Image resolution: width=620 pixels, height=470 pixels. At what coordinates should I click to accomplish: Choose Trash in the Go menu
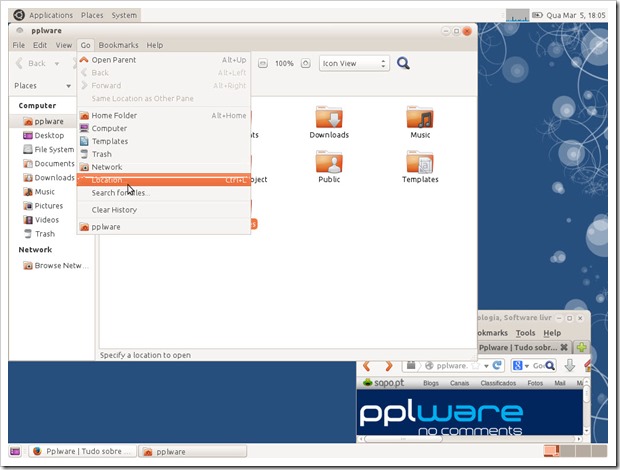(x=163, y=154)
